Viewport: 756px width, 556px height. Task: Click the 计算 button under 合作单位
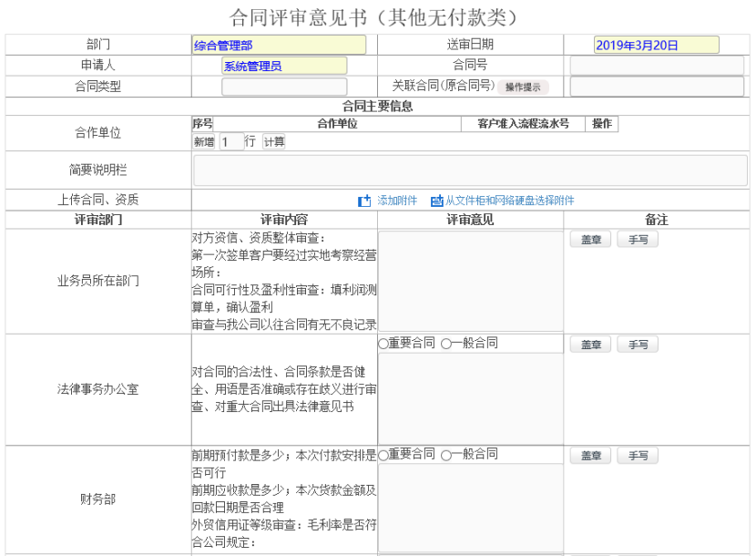[x=274, y=142]
